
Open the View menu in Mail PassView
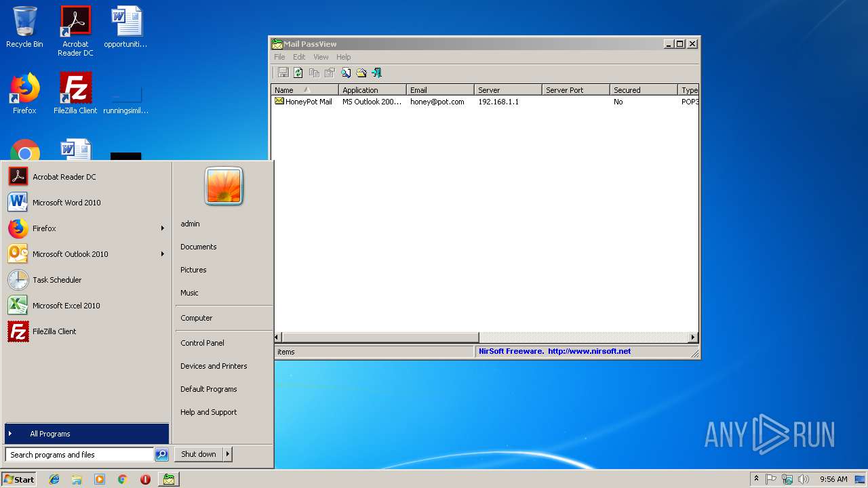pos(321,57)
